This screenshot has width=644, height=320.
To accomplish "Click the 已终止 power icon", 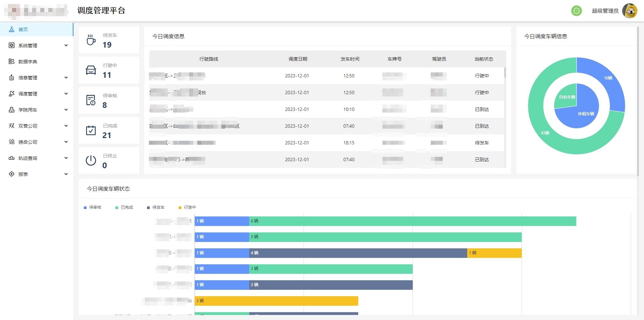I will [x=91, y=161].
